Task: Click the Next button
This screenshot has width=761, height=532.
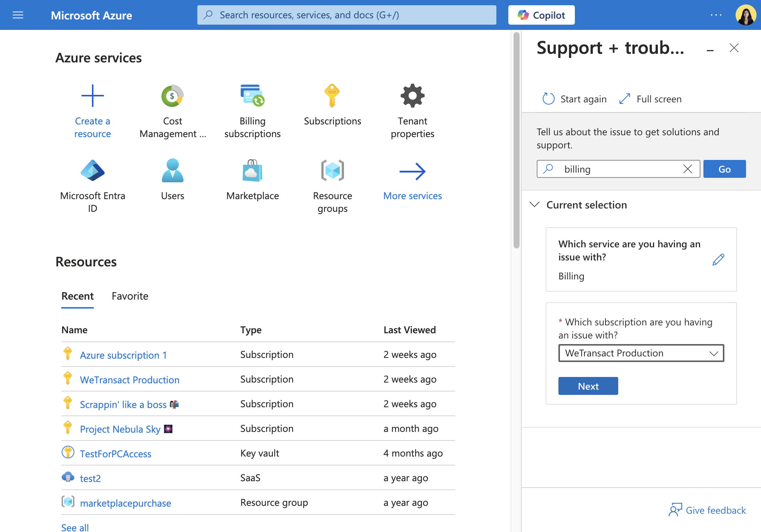Action: pyautogui.click(x=588, y=386)
